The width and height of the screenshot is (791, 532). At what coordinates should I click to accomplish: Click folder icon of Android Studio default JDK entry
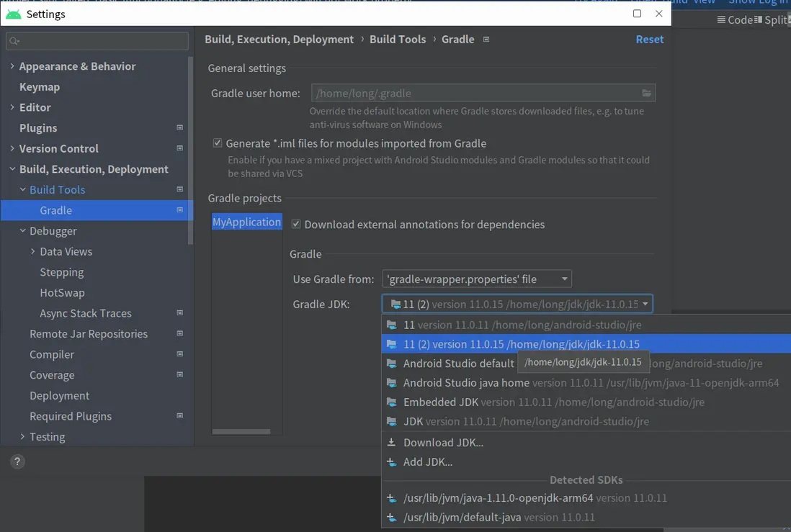(391, 363)
